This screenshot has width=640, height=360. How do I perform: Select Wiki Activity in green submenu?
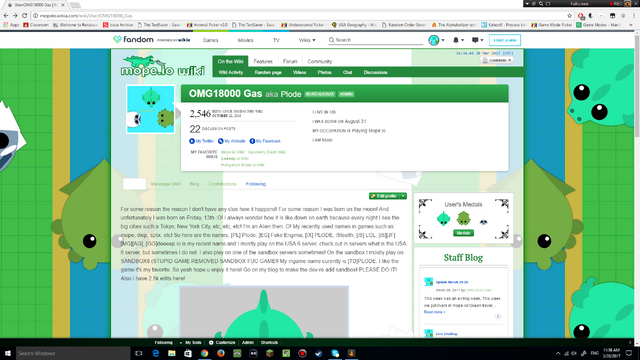pos(231,72)
